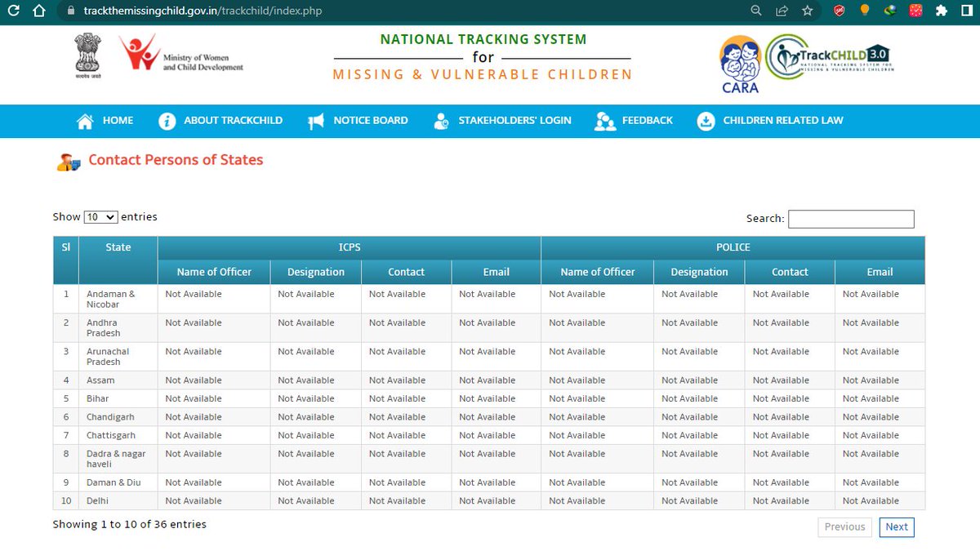Viewport: 980px width, 551px height.
Task: Click the 'Contact Persons of States' heading
Action: pos(176,160)
